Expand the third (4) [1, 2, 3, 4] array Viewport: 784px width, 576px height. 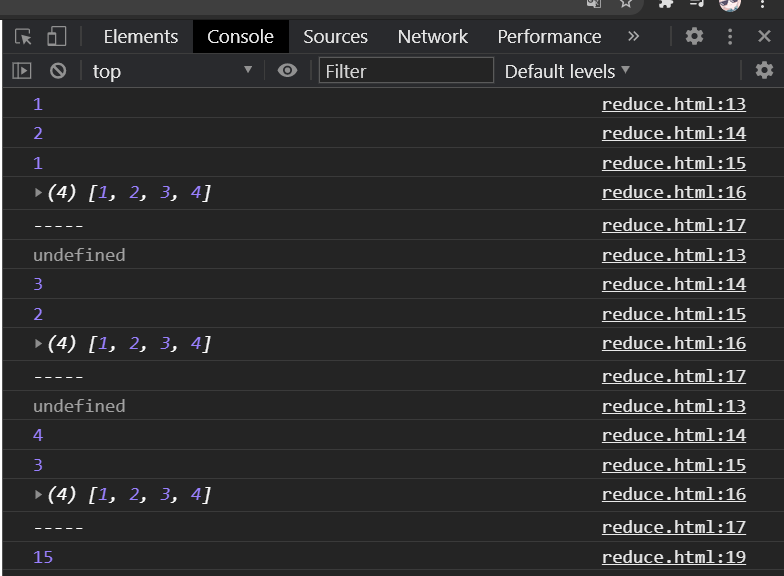38,494
